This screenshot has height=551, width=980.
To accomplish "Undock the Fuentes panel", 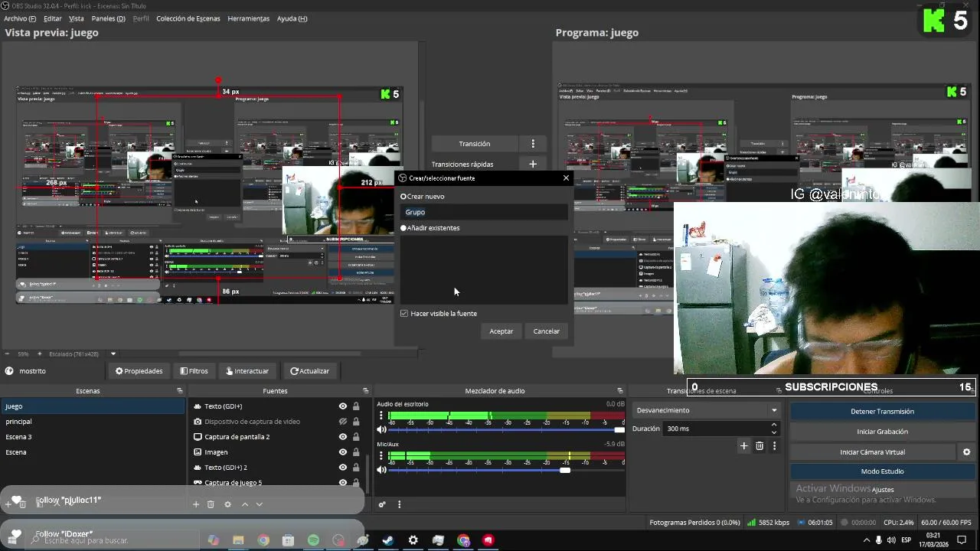I will (x=366, y=391).
